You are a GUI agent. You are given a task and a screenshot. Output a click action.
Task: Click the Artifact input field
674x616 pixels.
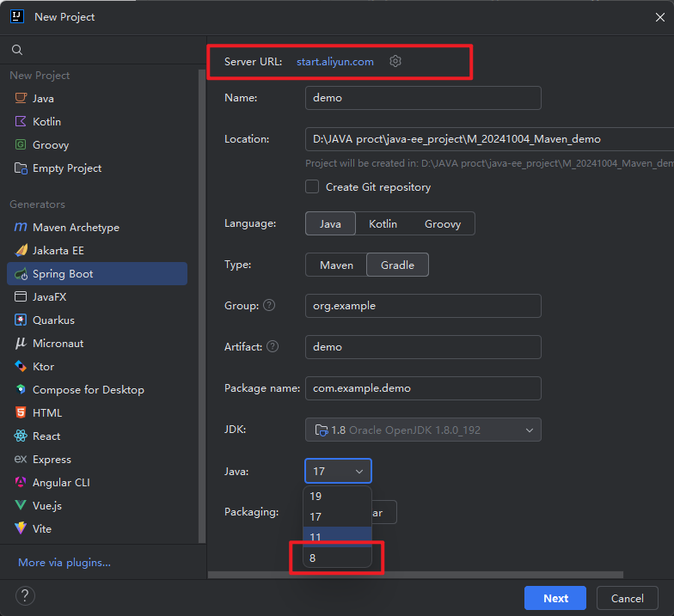[423, 347]
